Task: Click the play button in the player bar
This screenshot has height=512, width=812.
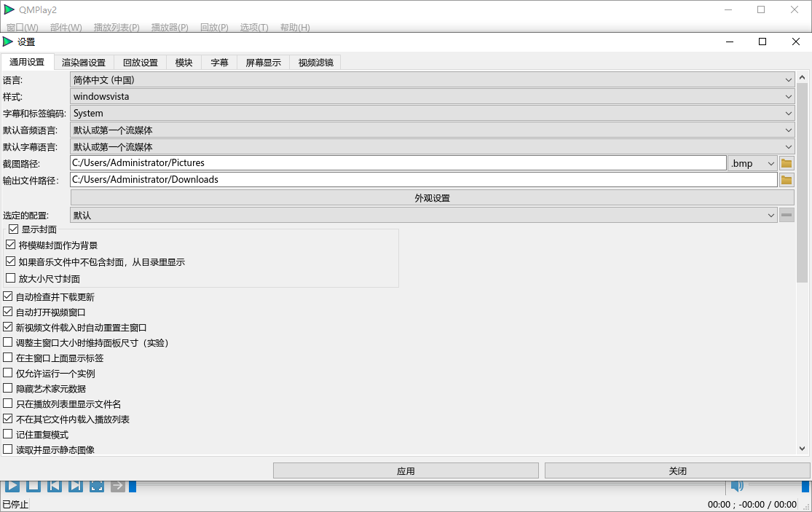Action: 12,486
